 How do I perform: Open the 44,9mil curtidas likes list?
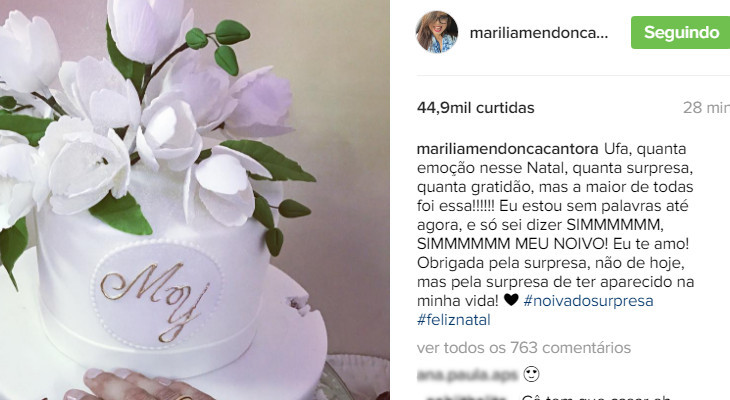(475, 108)
